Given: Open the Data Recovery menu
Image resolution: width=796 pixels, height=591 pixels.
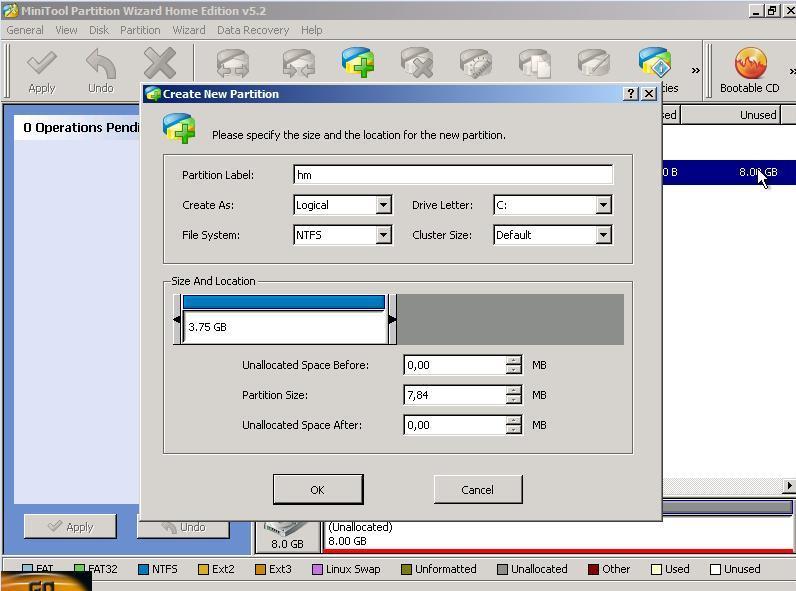Looking at the screenshot, I should (x=252, y=30).
